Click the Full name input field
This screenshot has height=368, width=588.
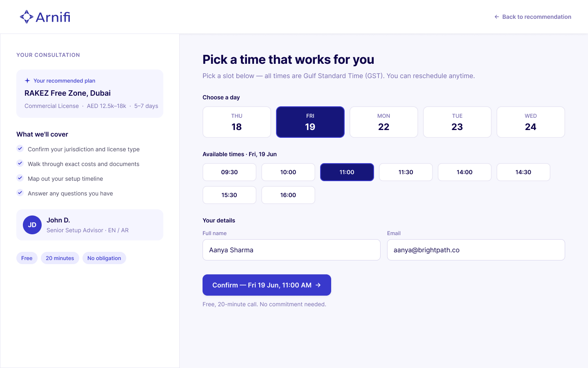(292, 250)
